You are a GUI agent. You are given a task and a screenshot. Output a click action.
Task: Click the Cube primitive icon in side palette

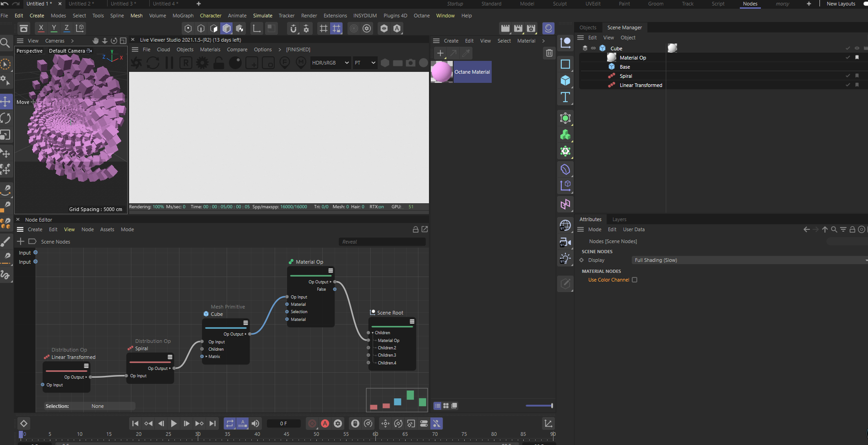pos(565,81)
